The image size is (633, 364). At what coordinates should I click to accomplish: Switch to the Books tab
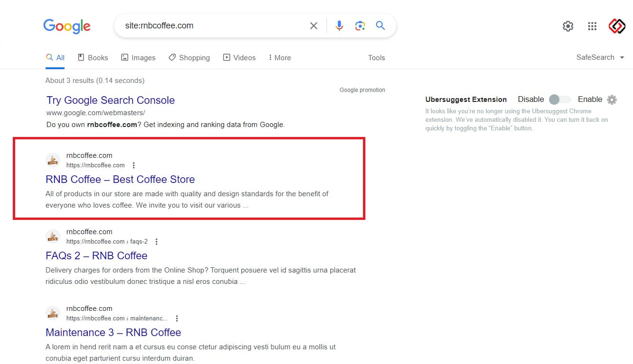93,58
